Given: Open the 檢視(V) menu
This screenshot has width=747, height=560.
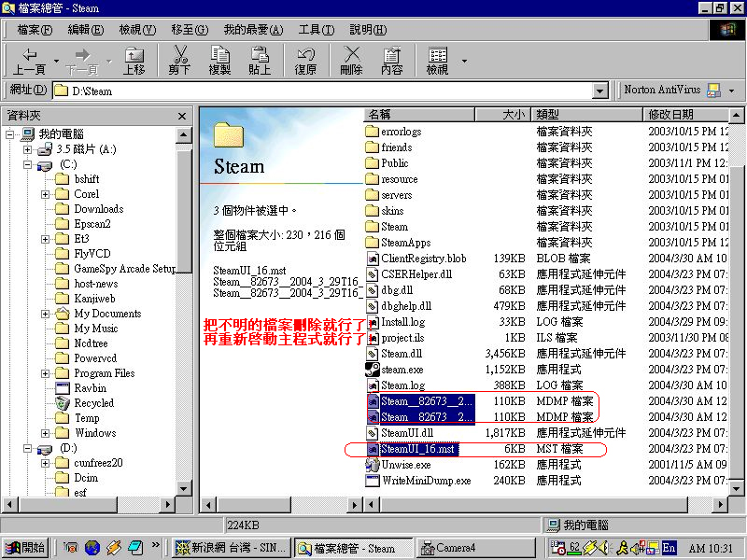Looking at the screenshot, I should pos(137,30).
